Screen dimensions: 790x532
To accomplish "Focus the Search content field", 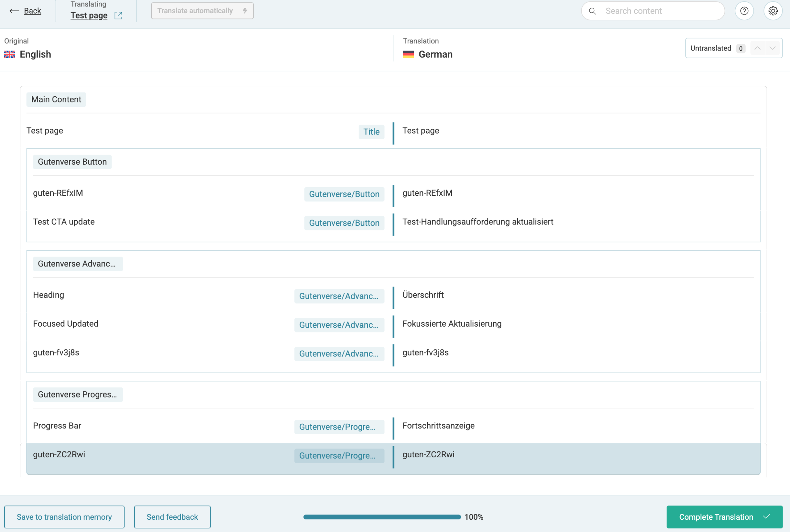I will point(653,11).
